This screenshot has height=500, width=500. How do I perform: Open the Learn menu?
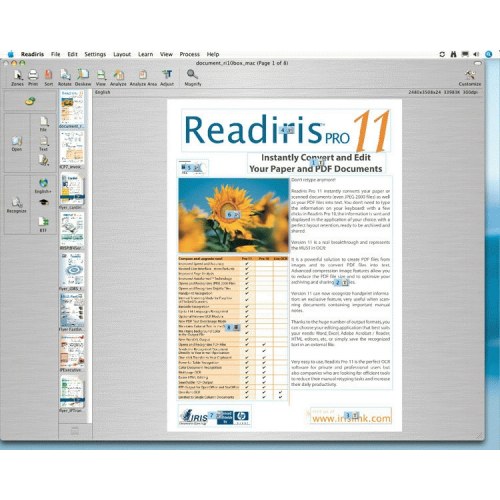(x=146, y=54)
